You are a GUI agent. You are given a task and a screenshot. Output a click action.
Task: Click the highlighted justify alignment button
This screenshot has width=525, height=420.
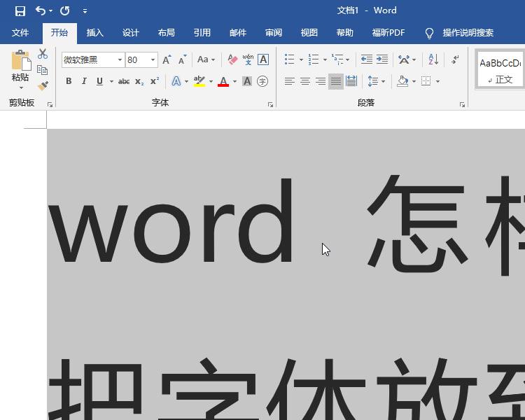point(336,81)
